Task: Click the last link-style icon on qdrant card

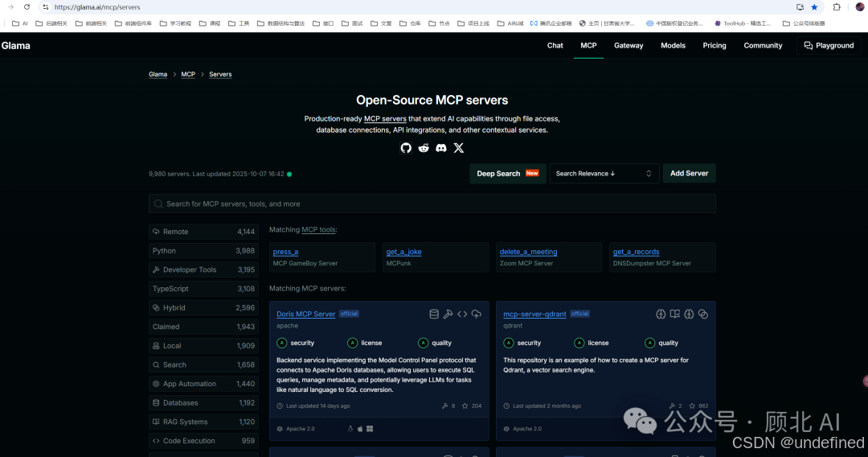Action: pyautogui.click(x=703, y=314)
